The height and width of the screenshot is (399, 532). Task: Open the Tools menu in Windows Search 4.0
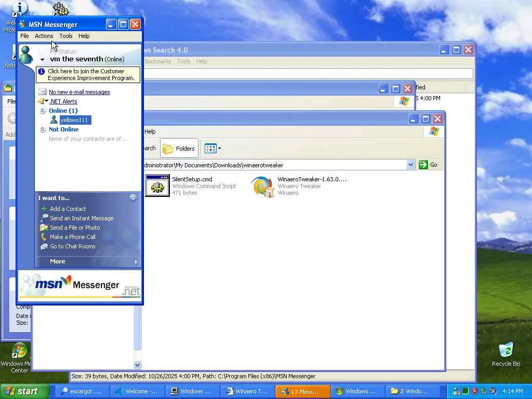tap(183, 61)
